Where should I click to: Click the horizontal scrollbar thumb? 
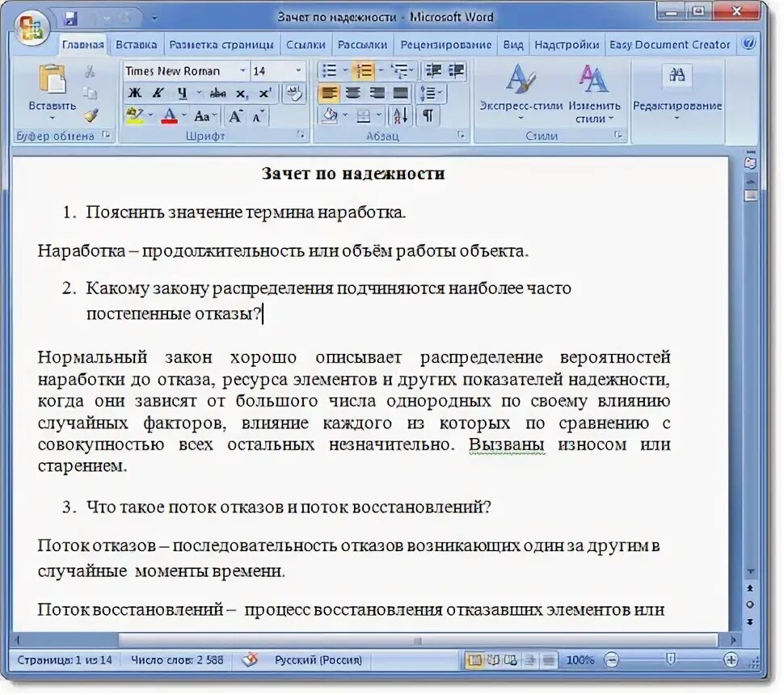418,641
